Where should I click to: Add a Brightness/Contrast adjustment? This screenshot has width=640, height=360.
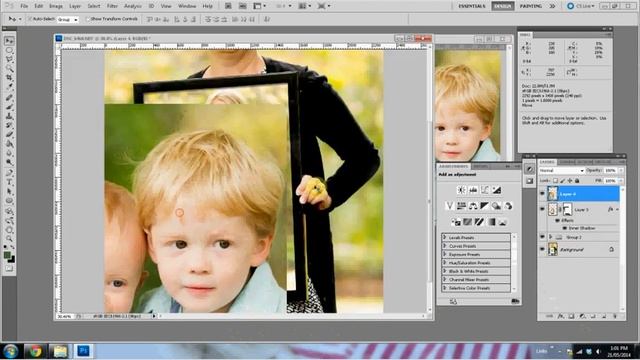tap(461, 190)
